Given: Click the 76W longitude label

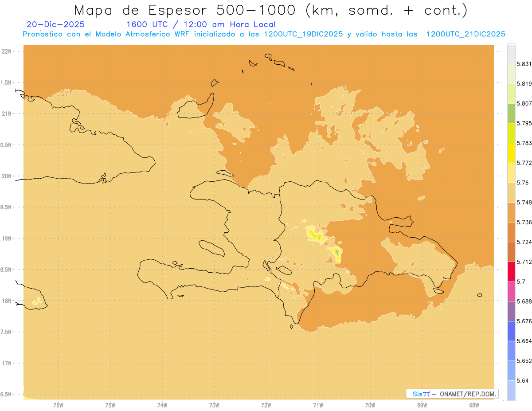Looking at the screenshot, I should (x=58, y=405).
